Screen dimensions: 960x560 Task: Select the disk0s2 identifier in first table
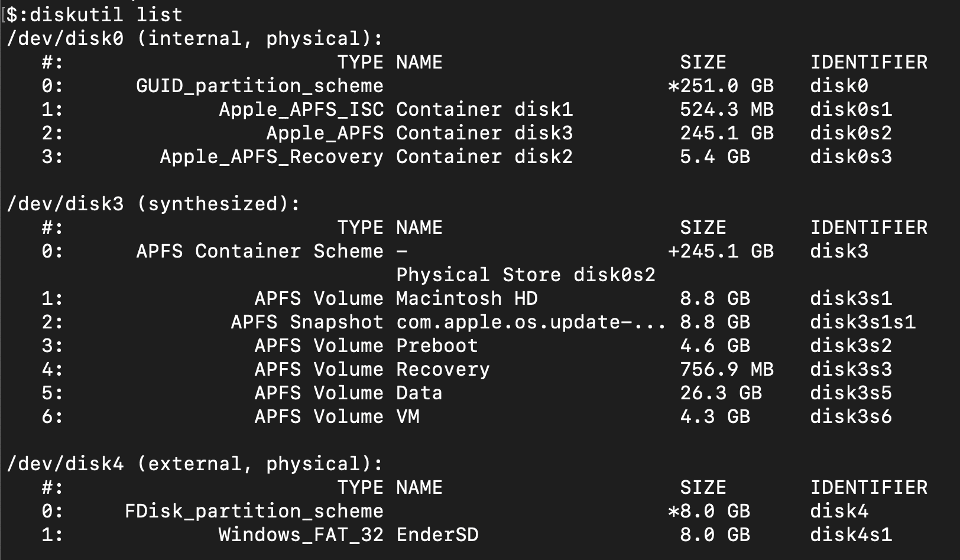point(851,133)
